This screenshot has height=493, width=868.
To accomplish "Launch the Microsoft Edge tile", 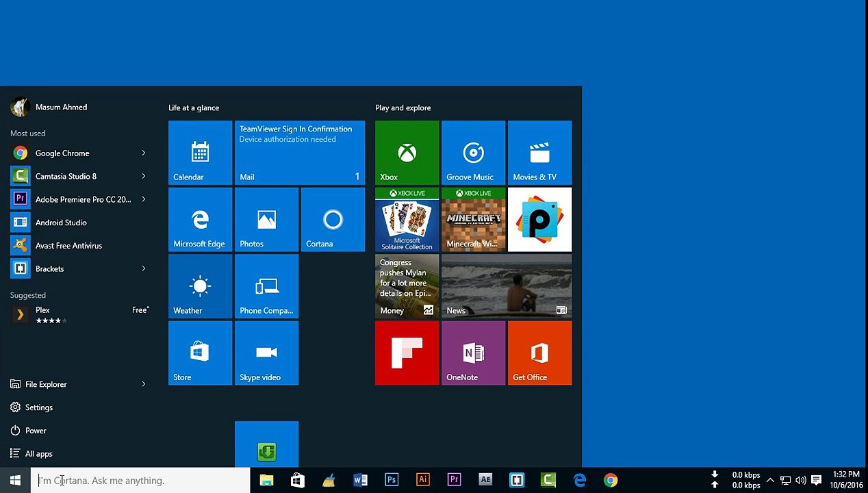I will [x=200, y=219].
